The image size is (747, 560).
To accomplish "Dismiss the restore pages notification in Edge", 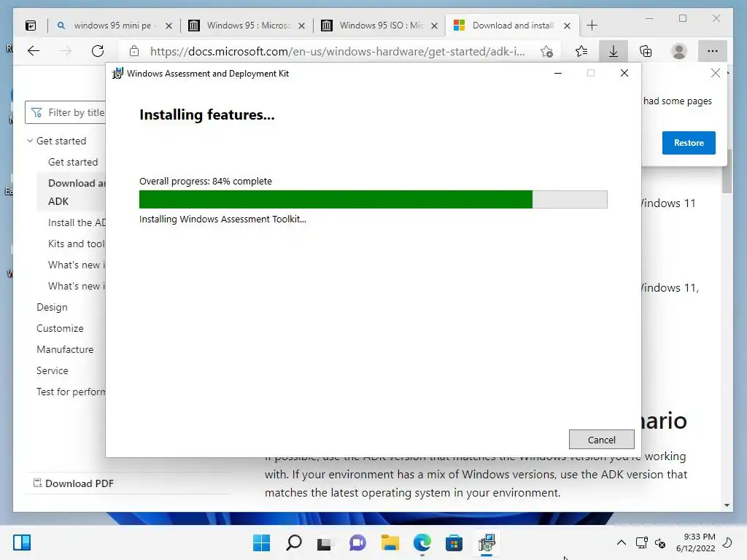I will [715, 73].
